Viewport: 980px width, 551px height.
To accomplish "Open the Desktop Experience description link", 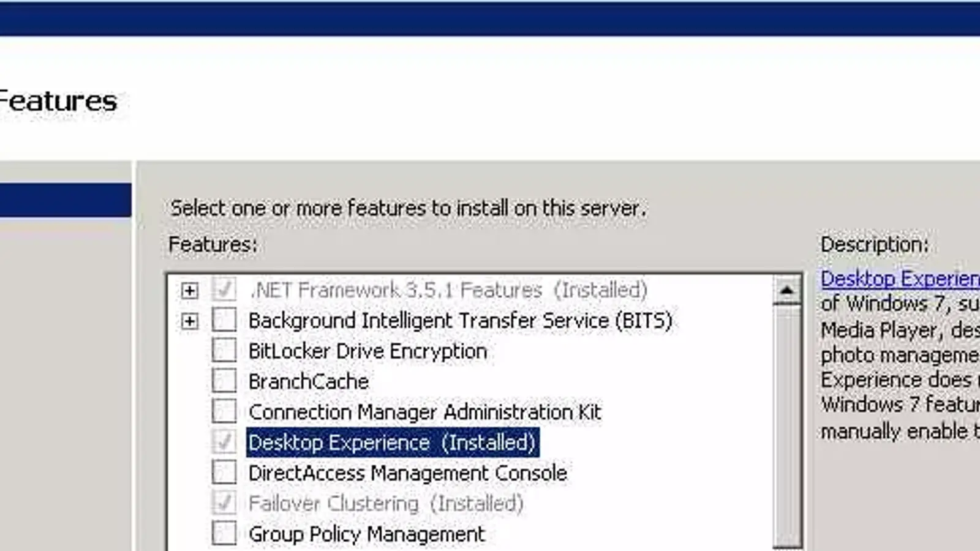I will pyautogui.click(x=899, y=279).
